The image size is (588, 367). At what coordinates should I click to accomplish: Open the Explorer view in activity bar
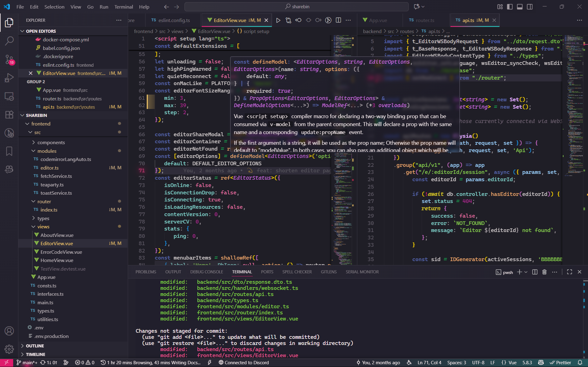click(x=9, y=23)
